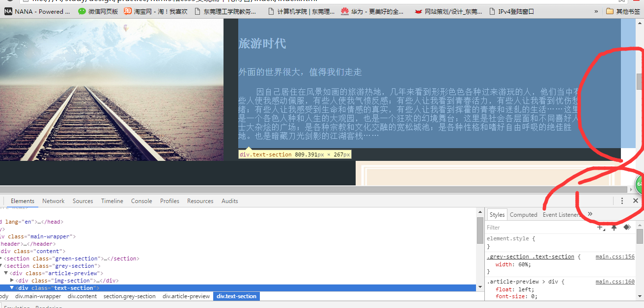Open the NANA bookmark

click(37, 11)
